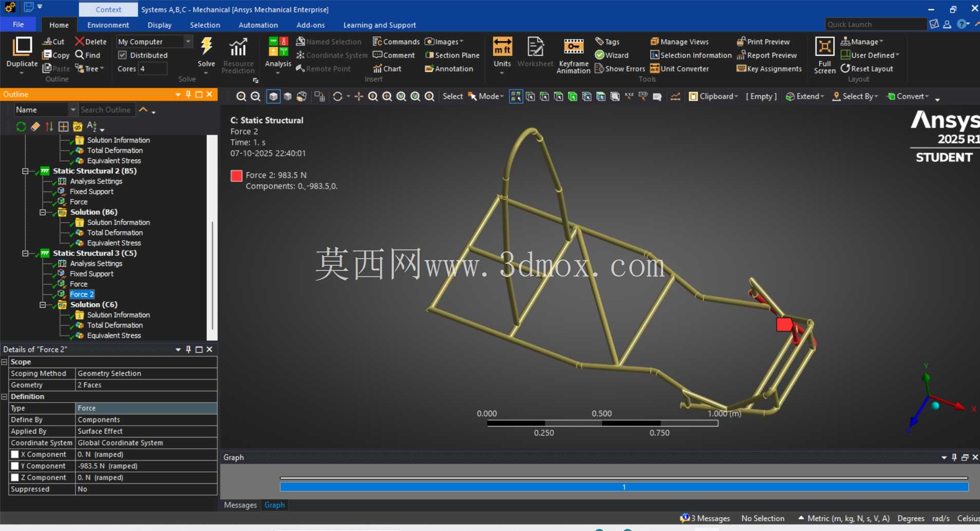Collapse the Solution (B6) node
The width and height of the screenshot is (980, 531).
[43, 212]
